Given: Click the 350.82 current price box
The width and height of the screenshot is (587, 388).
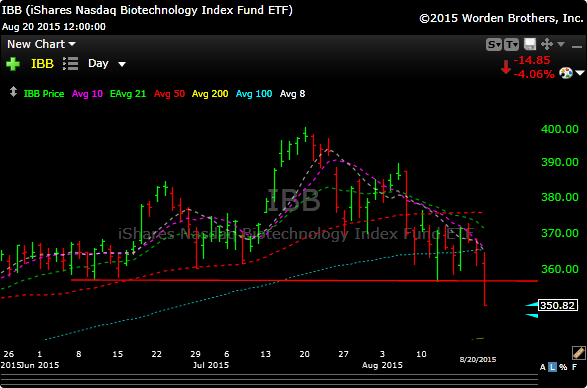Looking at the screenshot, I should point(557,306).
